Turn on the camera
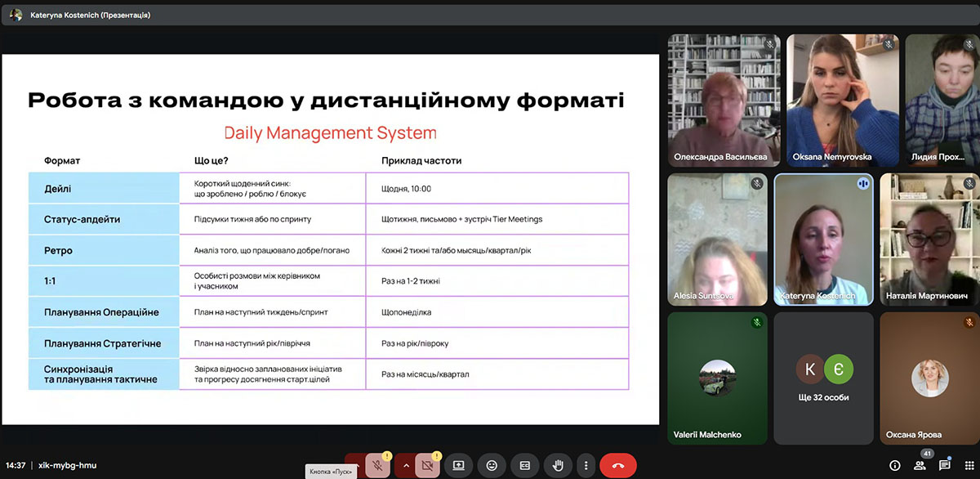980x479 pixels. coord(426,465)
